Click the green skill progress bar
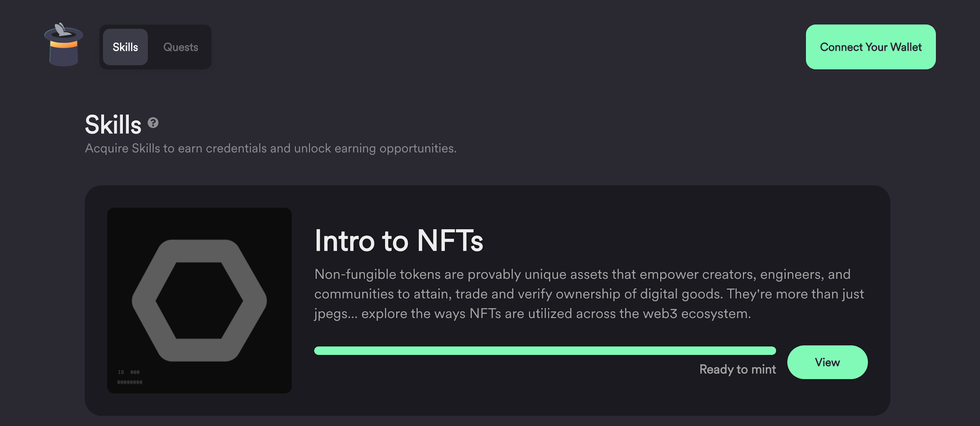The height and width of the screenshot is (426, 980). point(545,351)
